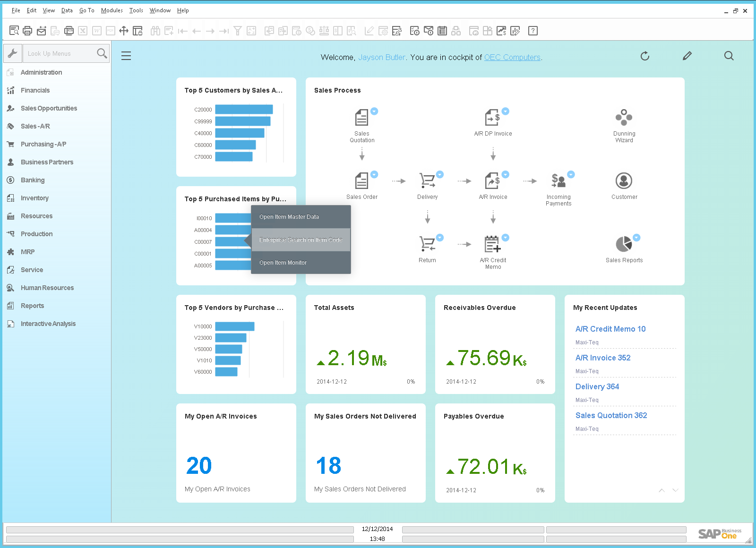Click the Look Up Menus search field

(59, 53)
